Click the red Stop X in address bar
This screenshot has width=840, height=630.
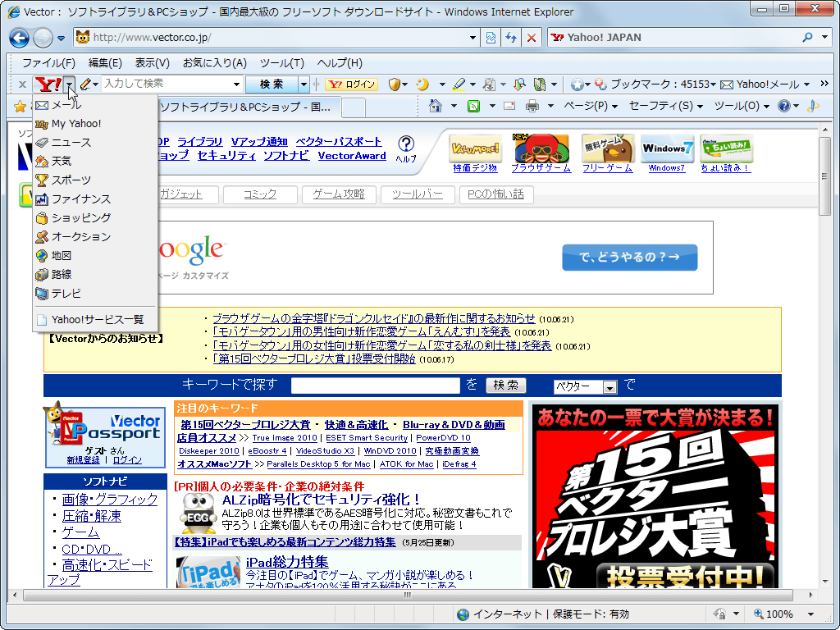tap(531, 38)
